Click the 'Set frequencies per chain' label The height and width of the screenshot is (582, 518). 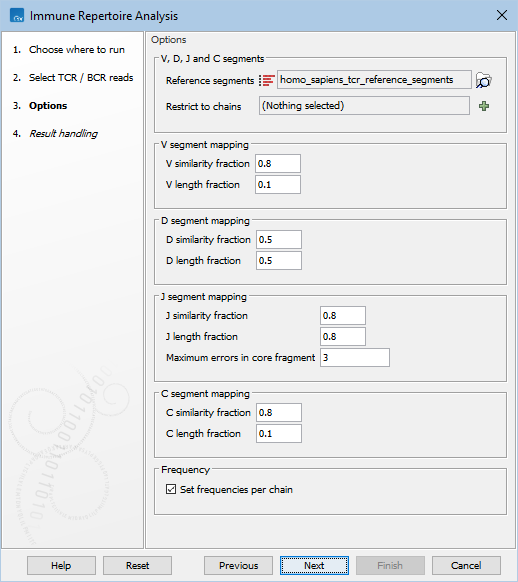click(236, 490)
